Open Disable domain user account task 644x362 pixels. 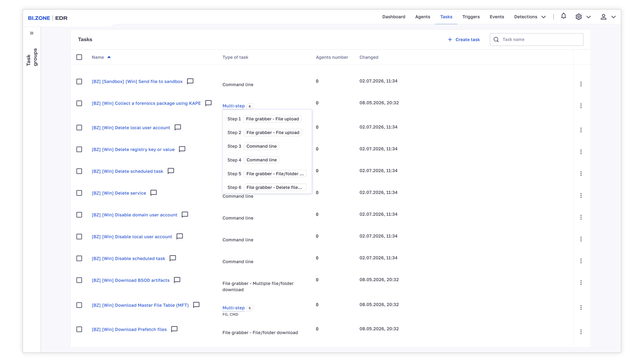click(x=134, y=215)
